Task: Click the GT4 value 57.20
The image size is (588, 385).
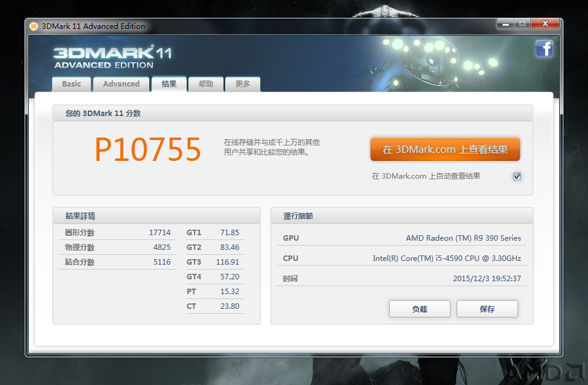Action: click(x=230, y=276)
